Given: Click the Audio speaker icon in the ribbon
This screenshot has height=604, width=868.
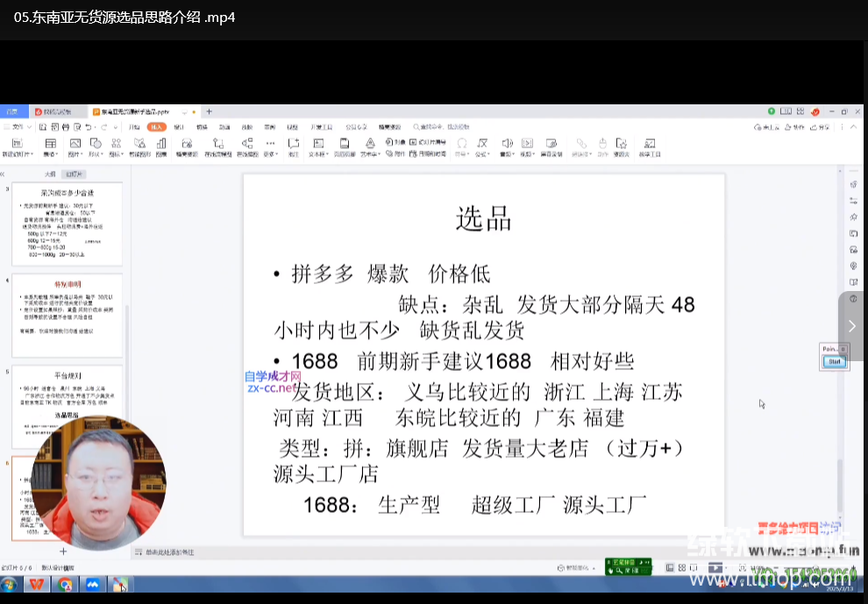Looking at the screenshot, I should [506, 144].
